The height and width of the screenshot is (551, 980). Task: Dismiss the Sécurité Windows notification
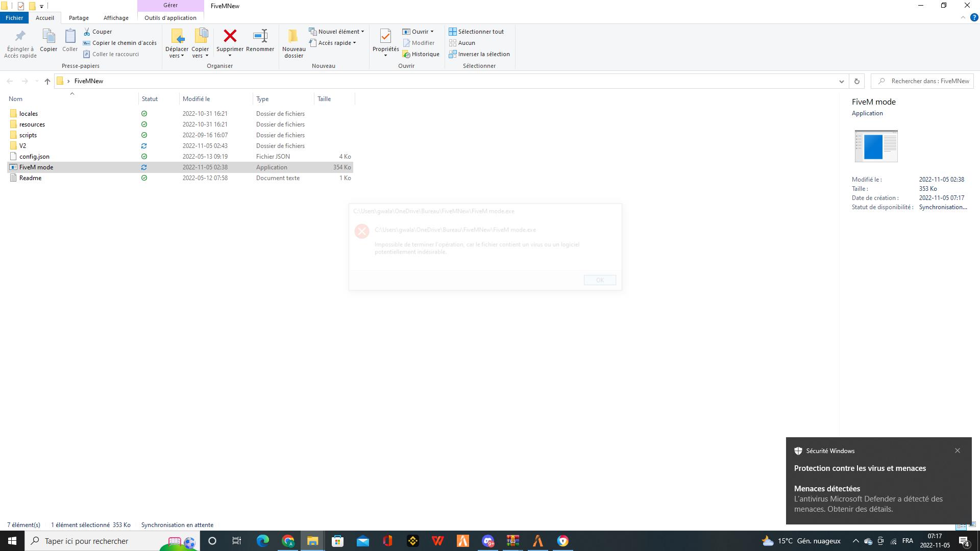(x=958, y=450)
